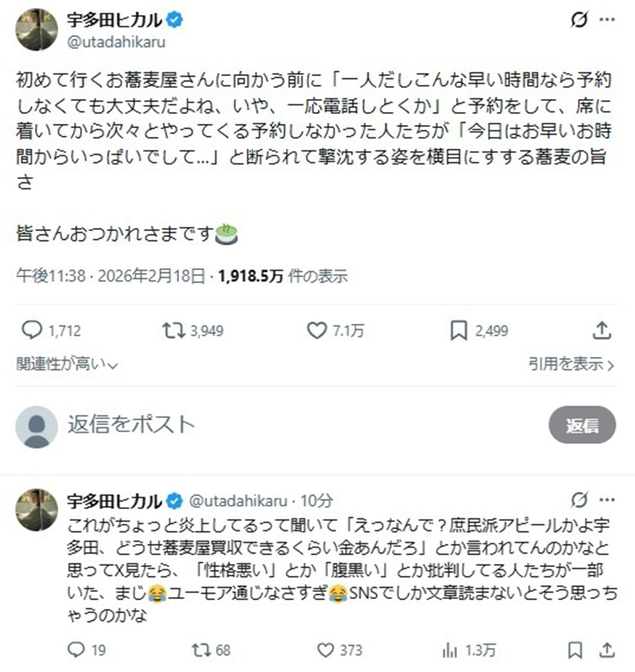Expand the 関連性が高い sort dropdown
Viewport: 635px width, 672px height.
66,363
